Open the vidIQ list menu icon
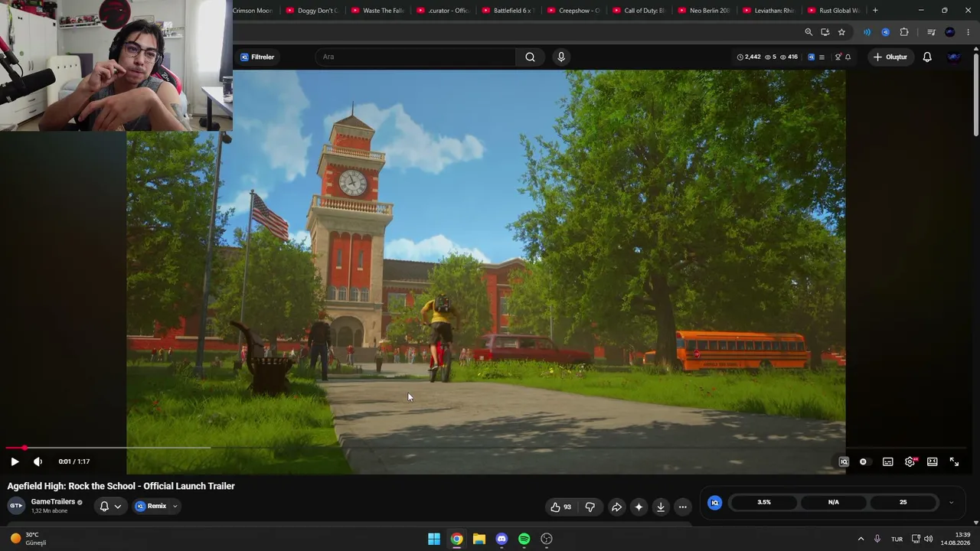This screenshot has width=980, height=551. 822,57
